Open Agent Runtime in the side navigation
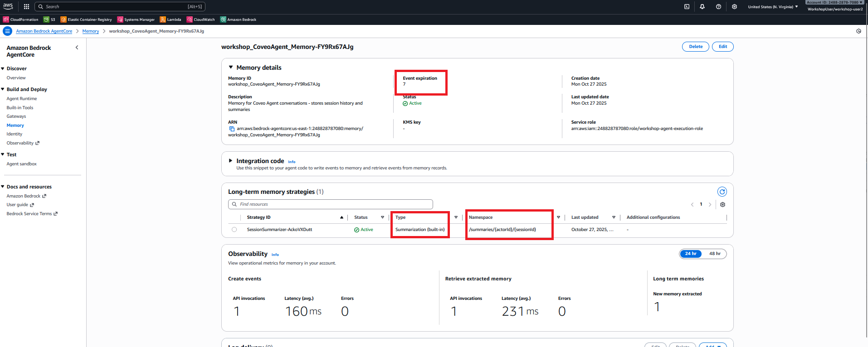 click(x=22, y=99)
